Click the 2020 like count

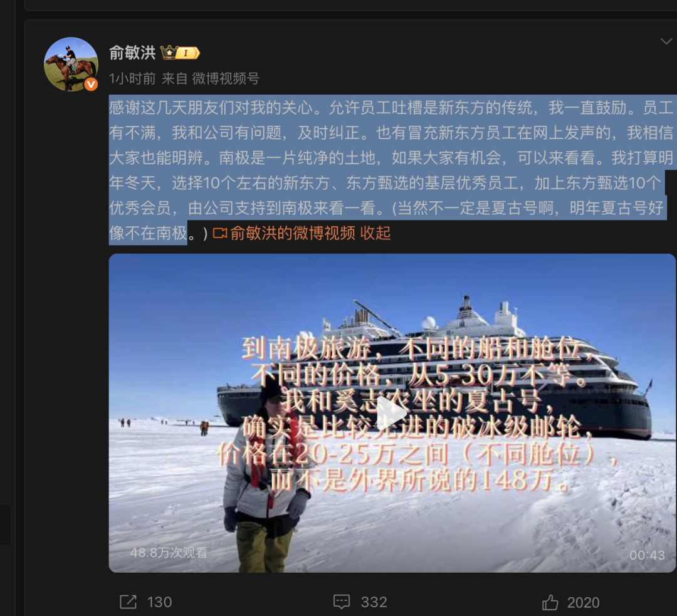(584, 602)
